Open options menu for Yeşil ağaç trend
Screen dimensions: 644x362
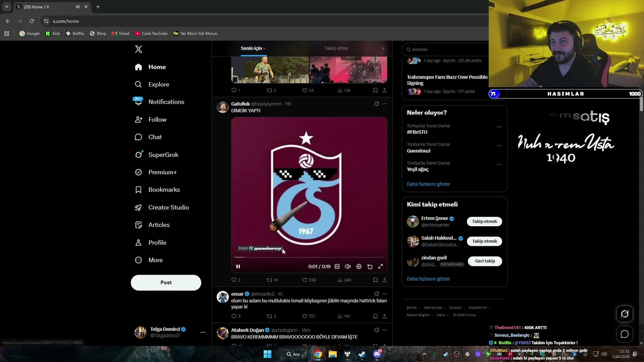point(499,164)
